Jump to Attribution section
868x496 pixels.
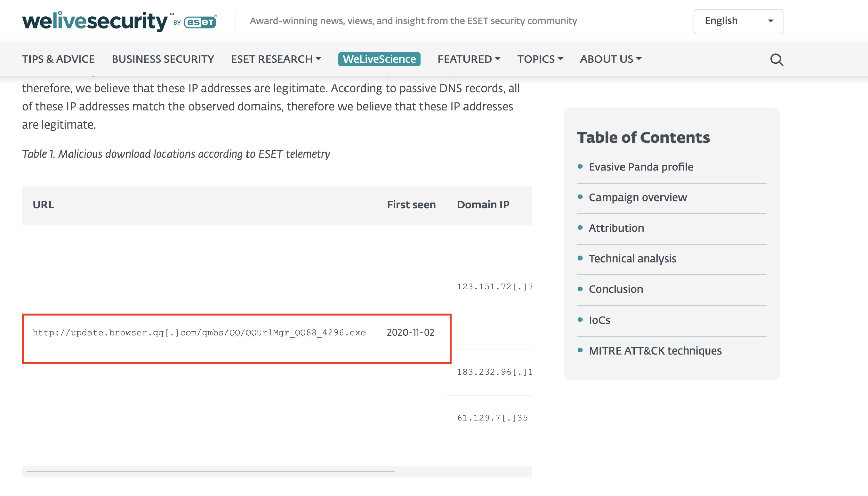[x=616, y=228]
